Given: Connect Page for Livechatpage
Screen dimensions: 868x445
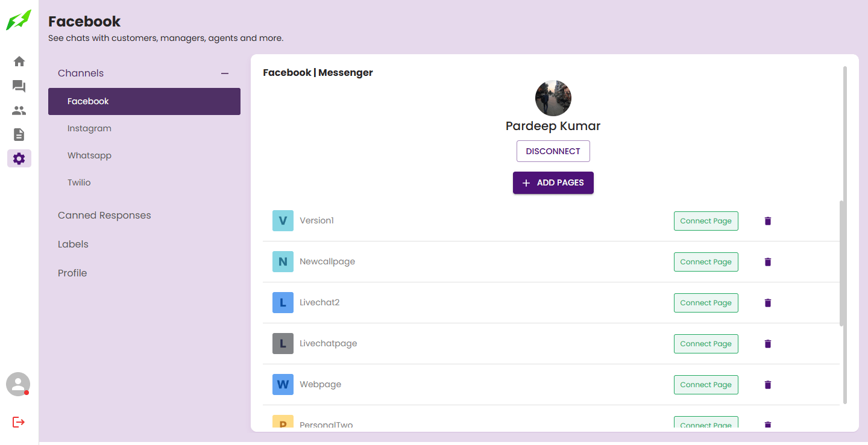Looking at the screenshot, I should click(706, 344).
